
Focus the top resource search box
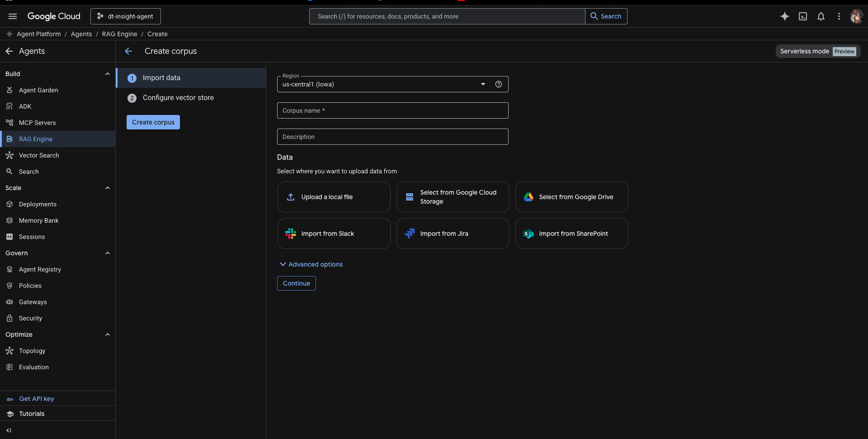click(447, 16)
